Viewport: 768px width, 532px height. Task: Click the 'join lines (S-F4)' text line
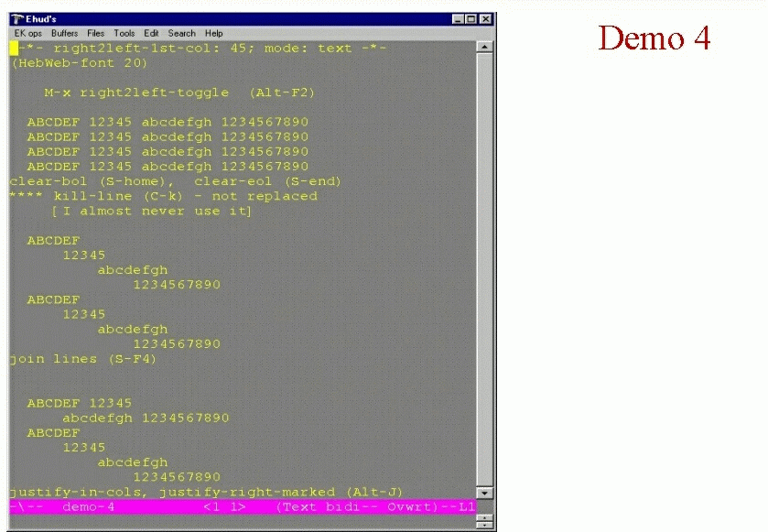click(83, 359)
